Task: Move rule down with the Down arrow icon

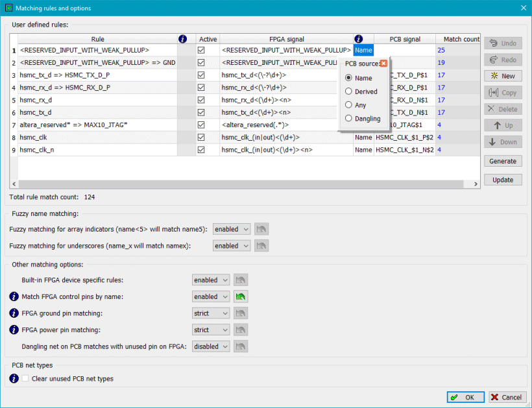Action: [503, 141]
